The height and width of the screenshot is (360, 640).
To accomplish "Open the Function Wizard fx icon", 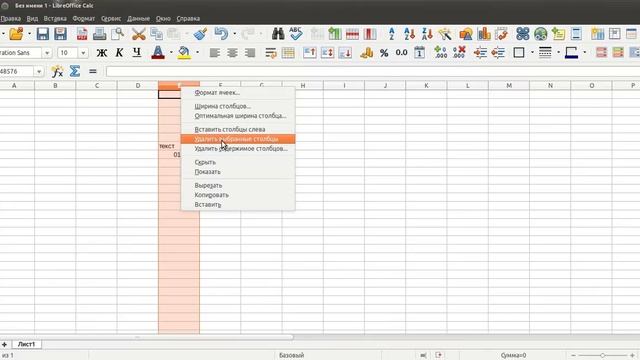I will (x=57, y=71).
